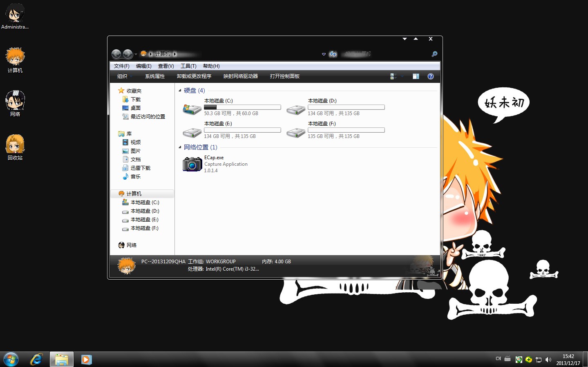Click the CH input language indicator

tap(498, 359)
